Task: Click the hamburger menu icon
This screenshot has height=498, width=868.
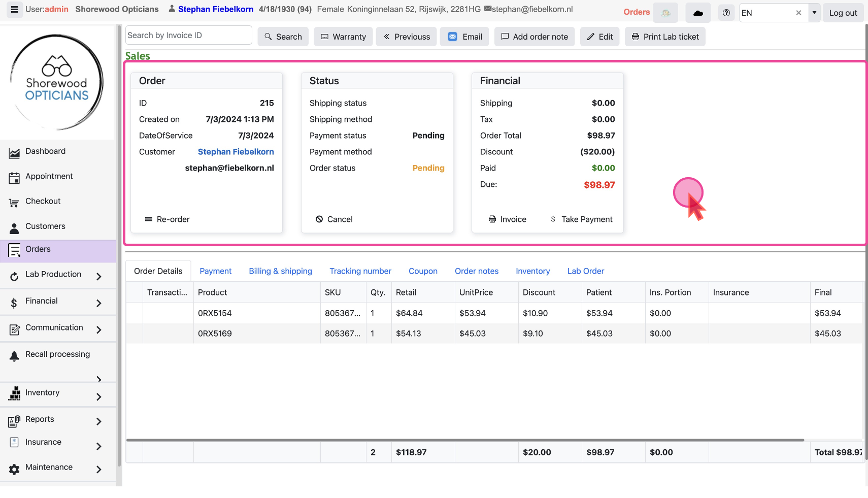Action: point(14,10)
